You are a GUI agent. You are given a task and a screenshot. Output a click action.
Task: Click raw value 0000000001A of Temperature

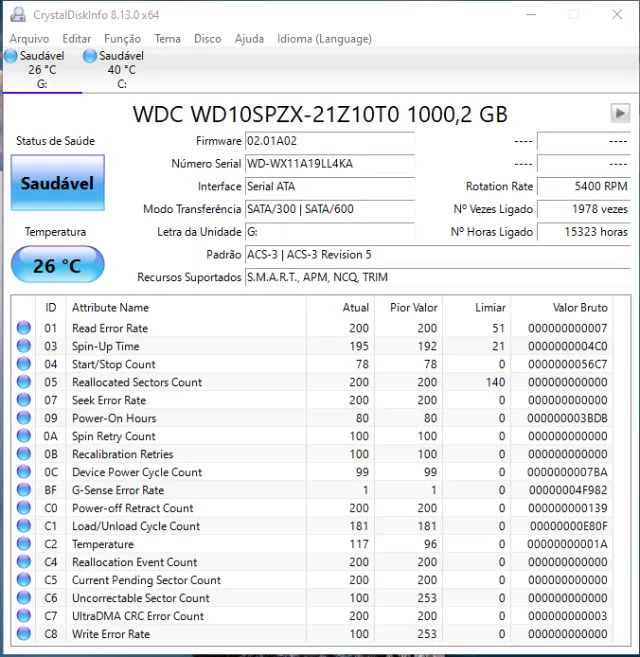pyautogui.click(x=567, y=544)
